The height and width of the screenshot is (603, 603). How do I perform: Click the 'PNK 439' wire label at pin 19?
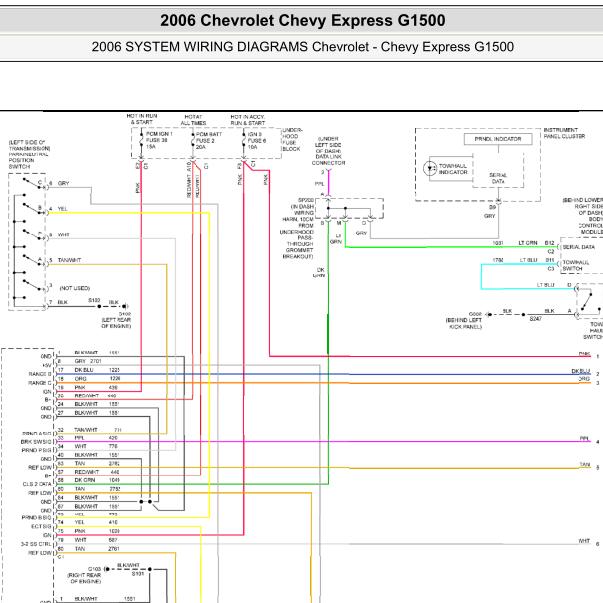96,388
